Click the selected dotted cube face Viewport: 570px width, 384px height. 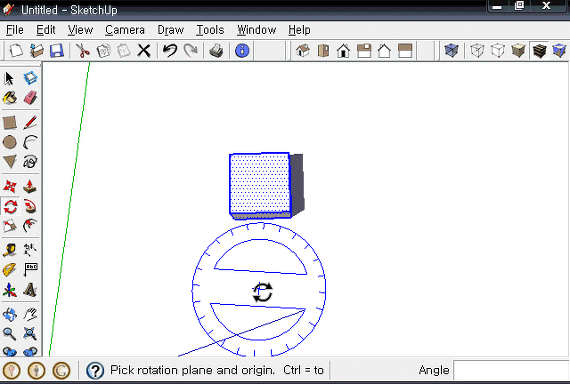point(260,183)
